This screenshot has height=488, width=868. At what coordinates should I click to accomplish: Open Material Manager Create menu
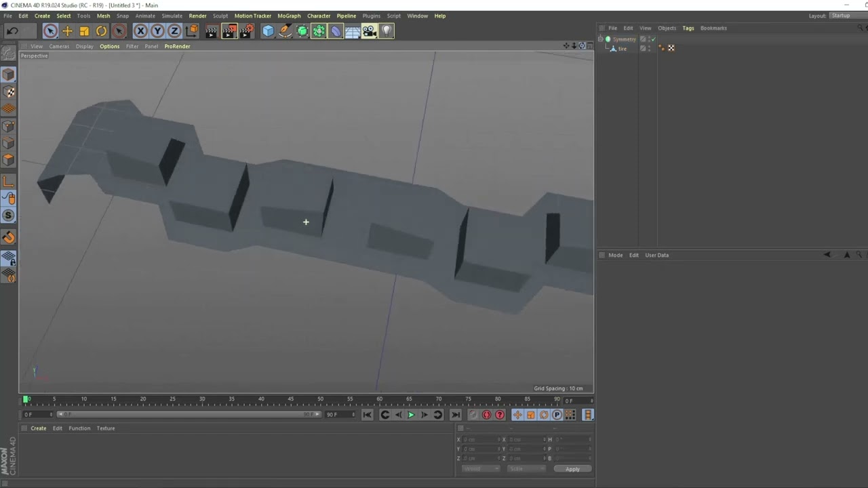click(39, 428)
